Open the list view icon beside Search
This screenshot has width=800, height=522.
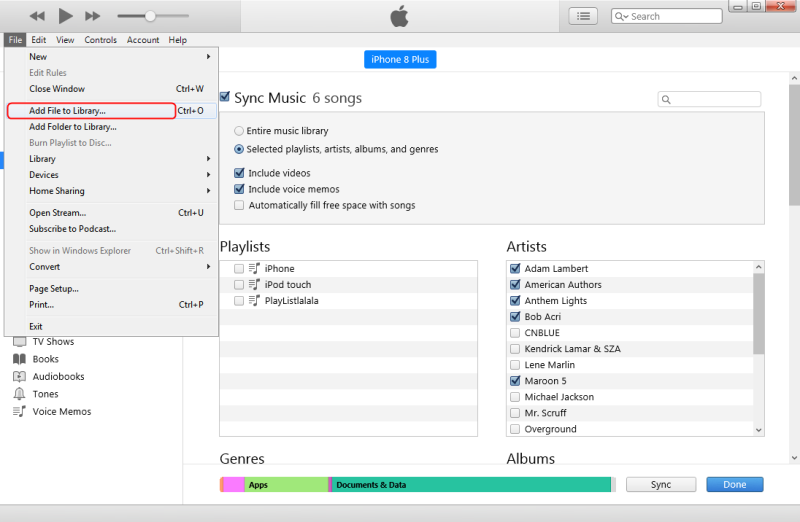point(583,16)
